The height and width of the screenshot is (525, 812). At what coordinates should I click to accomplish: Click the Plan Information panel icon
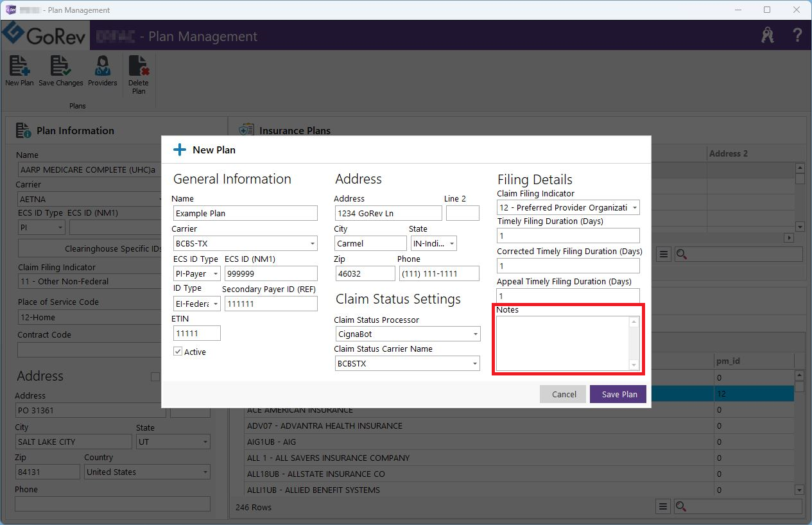[24, 130]
